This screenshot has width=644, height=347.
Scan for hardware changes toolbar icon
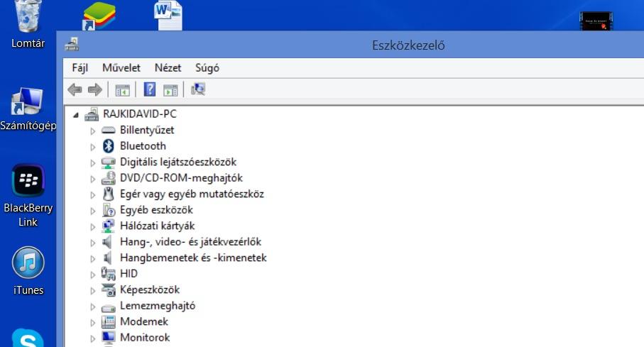point(198,89)
